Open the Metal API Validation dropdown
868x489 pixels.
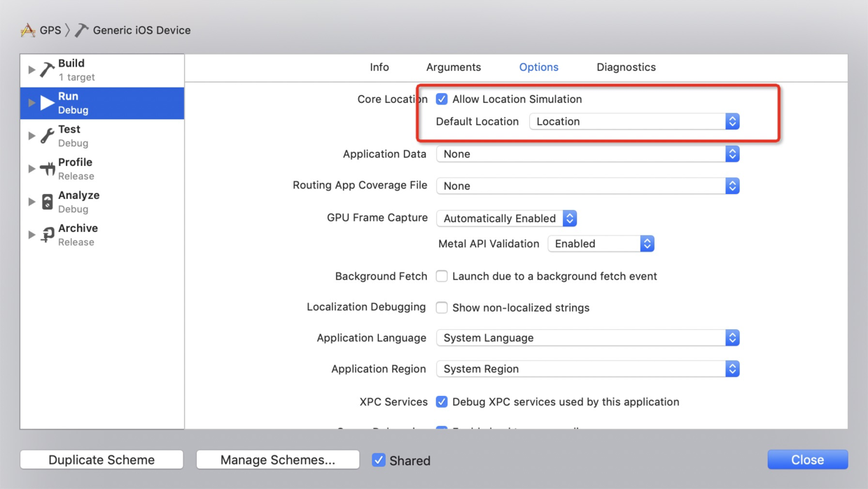[x=601, y=244]
